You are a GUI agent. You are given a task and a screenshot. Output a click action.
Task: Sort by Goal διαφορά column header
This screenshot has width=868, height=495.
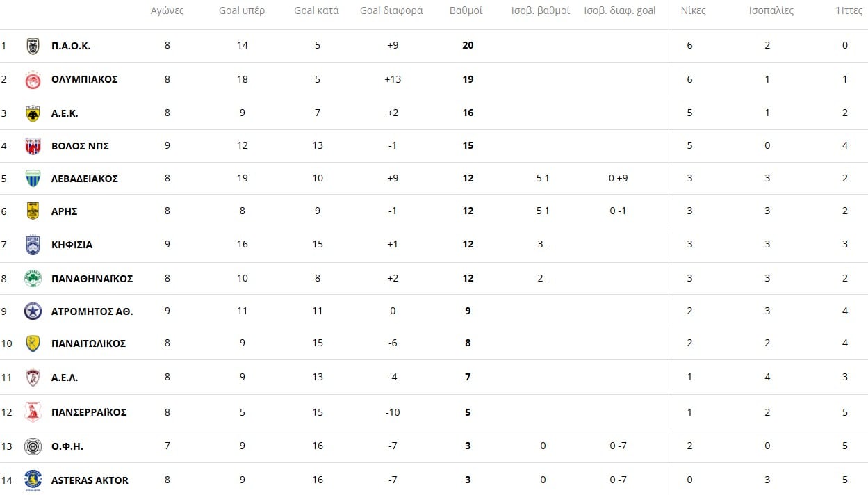pos(391,10)
